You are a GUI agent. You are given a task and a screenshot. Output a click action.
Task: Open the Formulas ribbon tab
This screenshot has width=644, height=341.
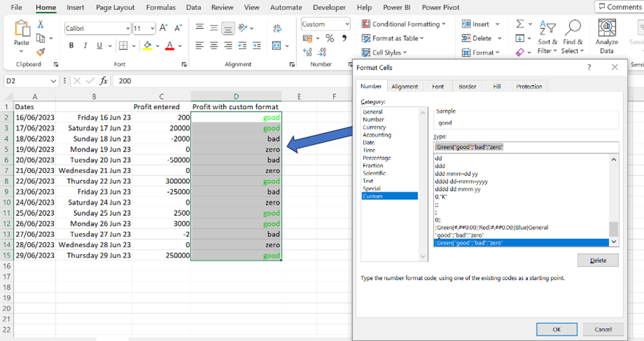[161, 7]
